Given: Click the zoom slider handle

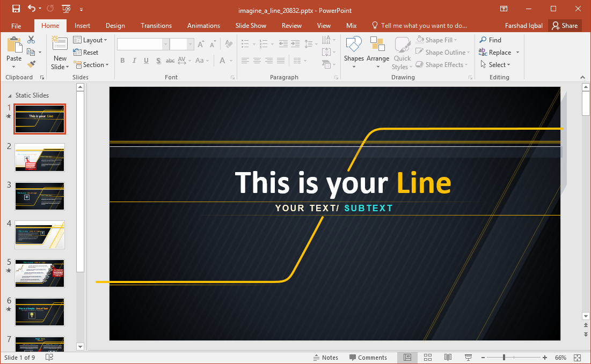Looking at the screenshot, I should (504, 358).
